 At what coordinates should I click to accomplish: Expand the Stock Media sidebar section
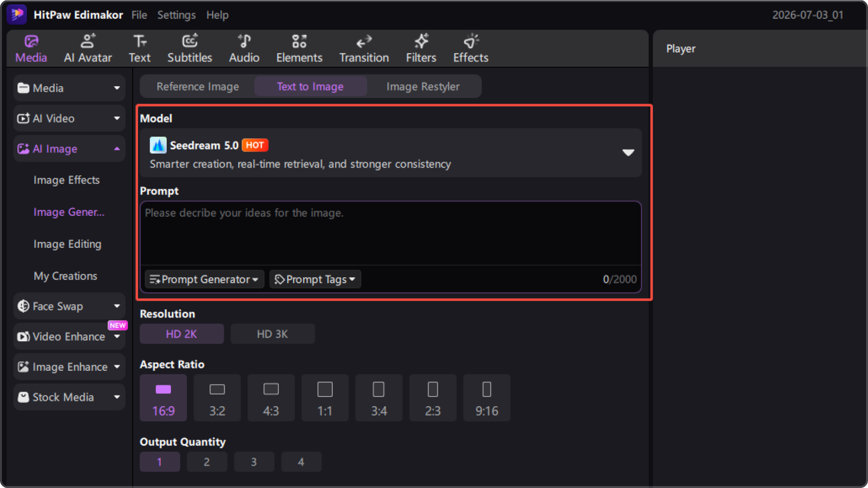(x=69, y=397)
